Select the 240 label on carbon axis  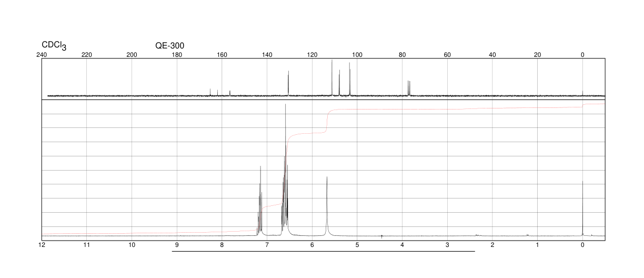pyautogui.click(x=42, y=55)
